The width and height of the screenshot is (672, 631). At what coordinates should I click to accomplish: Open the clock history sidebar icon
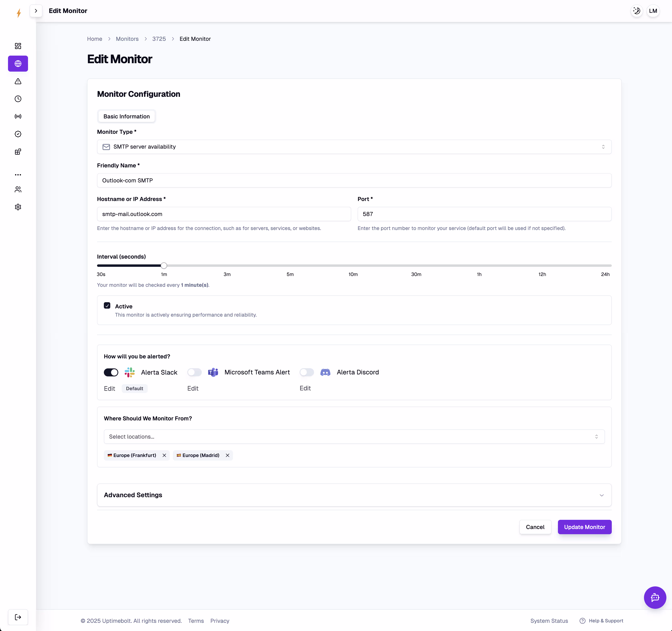(x=18, y=99)
